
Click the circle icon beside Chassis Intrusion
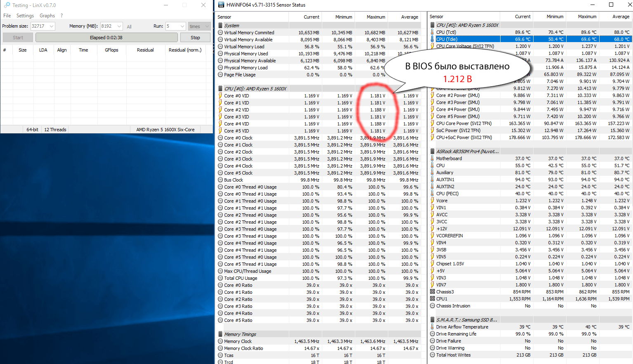432,306
